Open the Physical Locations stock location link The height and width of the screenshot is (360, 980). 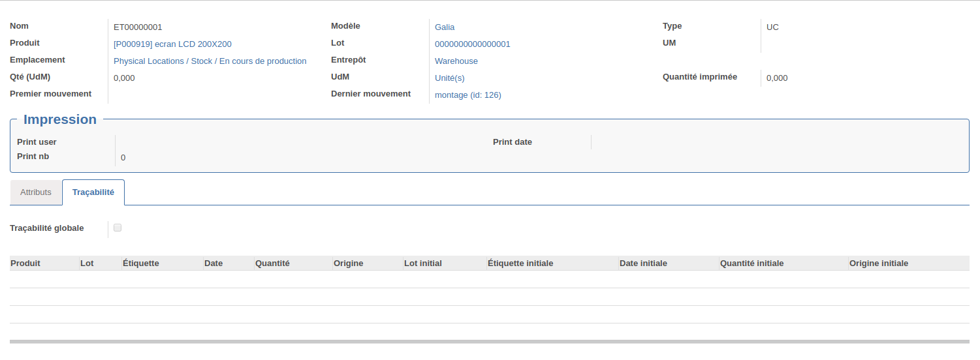[210, 61]
